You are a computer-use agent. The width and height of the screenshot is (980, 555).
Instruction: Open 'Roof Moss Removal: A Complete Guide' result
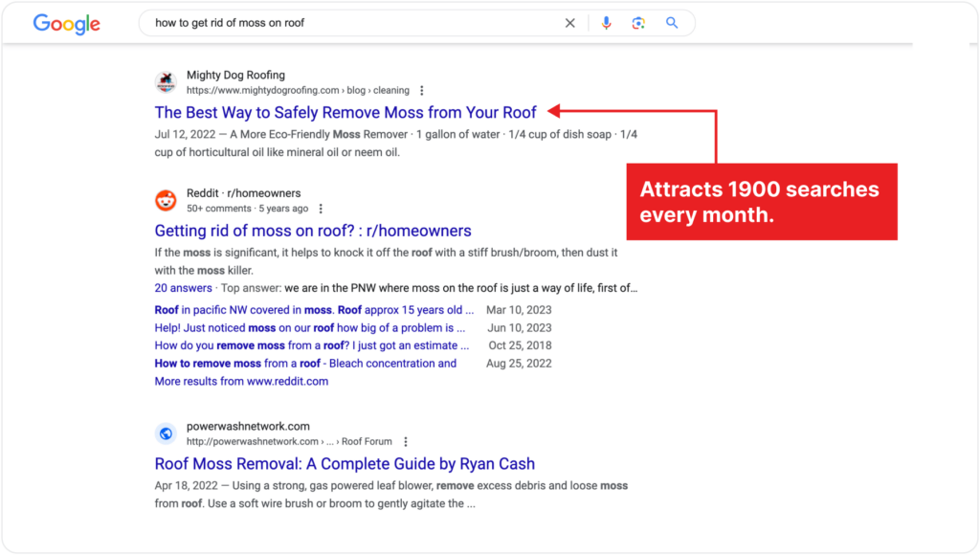[x=345, y=464]
